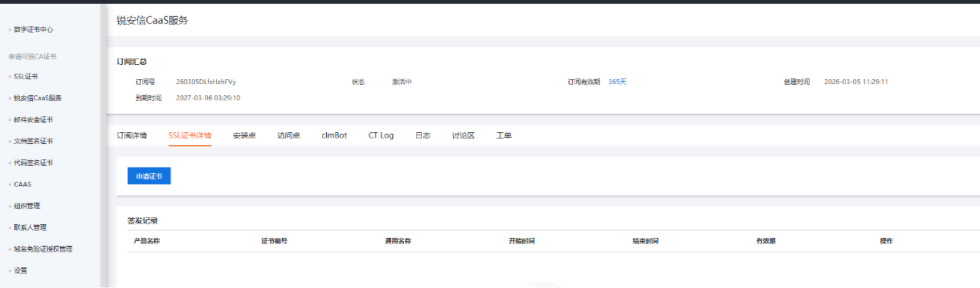The height and width of the screenshot is (288, 980).
Task: Open 设置 in the sidebar
Action: (x=20, y=271)
